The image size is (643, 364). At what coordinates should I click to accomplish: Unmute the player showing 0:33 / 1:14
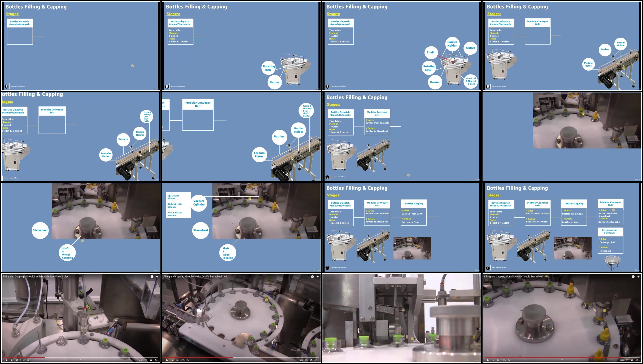177,360
